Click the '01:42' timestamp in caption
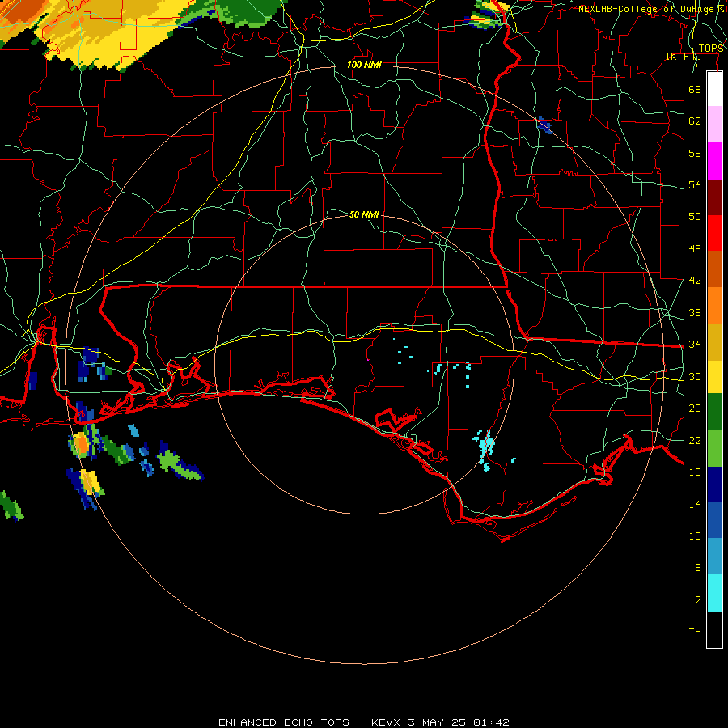The image size is (728, 728). [x=491, y=722]
